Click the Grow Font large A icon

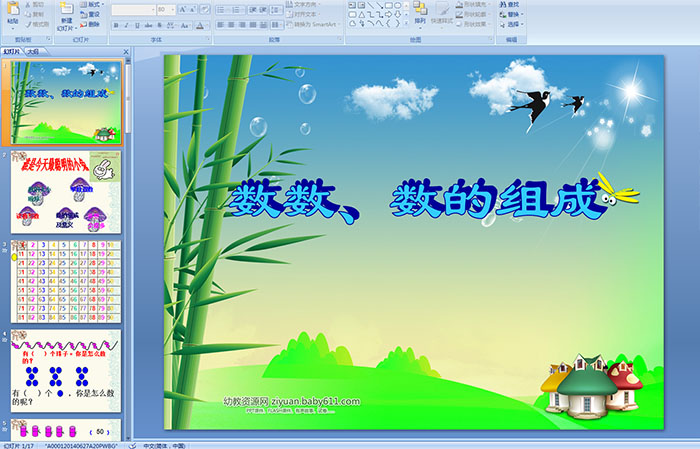[x=183, y=9]
